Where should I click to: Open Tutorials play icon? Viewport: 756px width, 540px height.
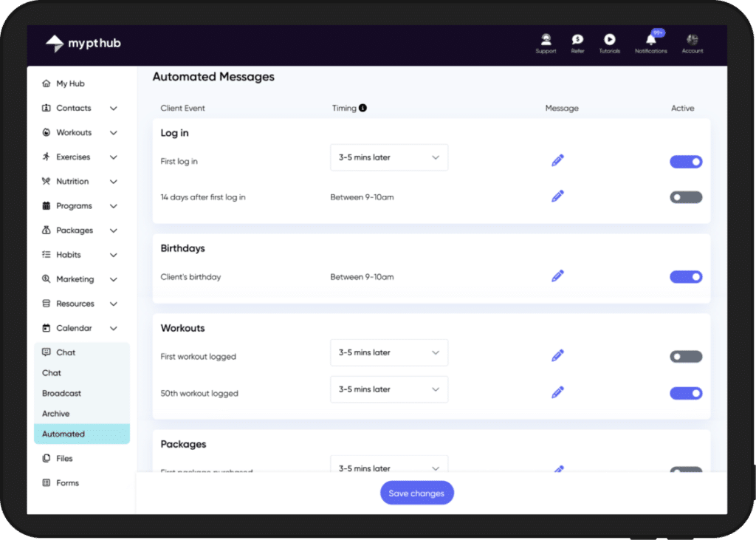click(x=609, y=40)
